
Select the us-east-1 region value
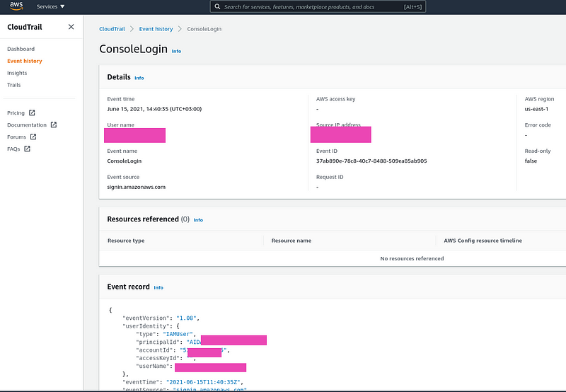(x=536, y=109)
